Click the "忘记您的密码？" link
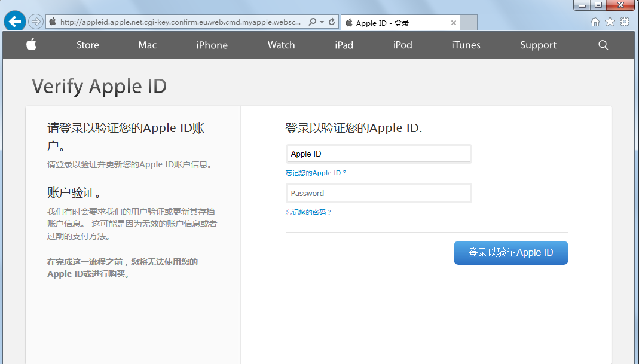 coord(308,212)
